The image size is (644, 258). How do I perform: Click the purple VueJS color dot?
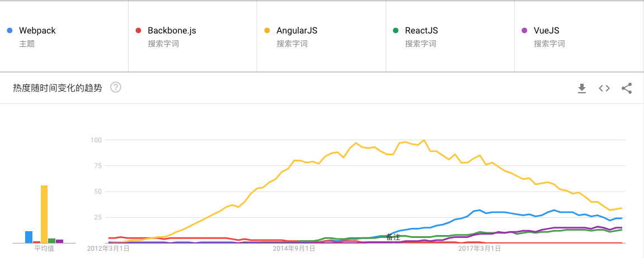pyautogui.click(x=524, y=31)
